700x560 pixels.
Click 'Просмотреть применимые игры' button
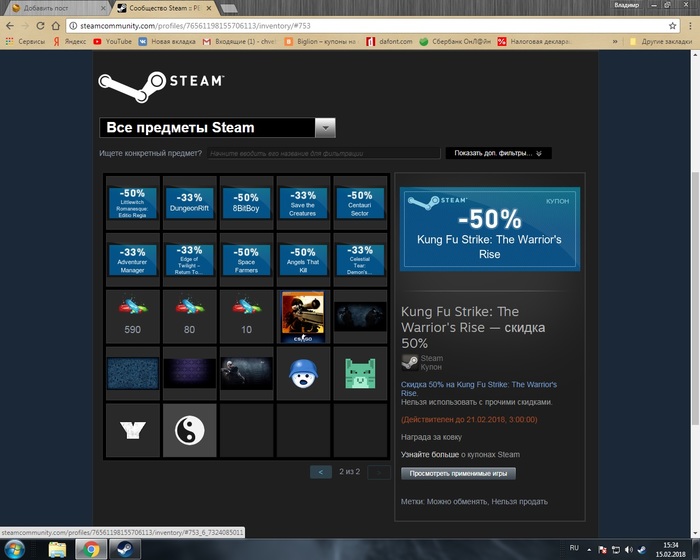pos(458,473)
